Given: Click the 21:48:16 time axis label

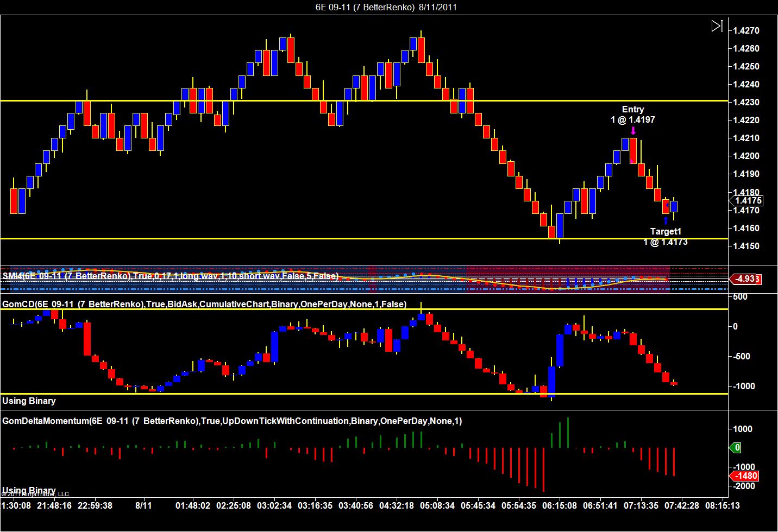Looking at the screenshot, I should (53, 505).
